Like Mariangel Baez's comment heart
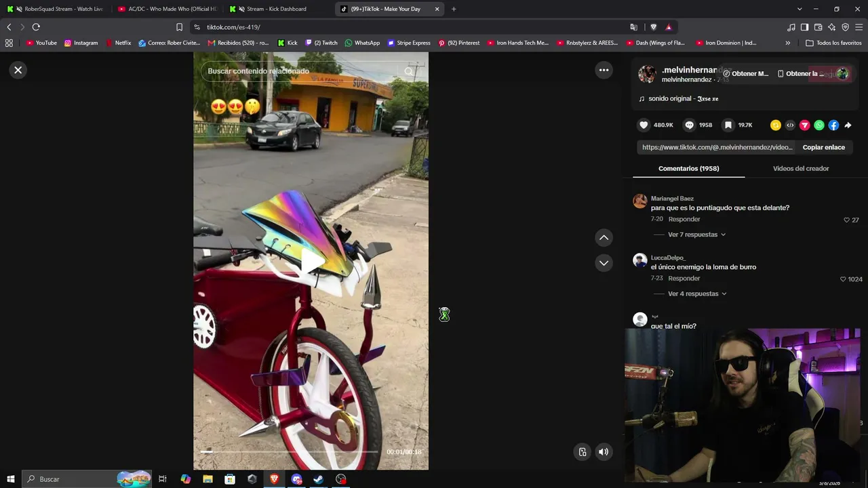The height and width of the screenshot is (488, 868). pyautogui.click(x=846, y=220)
